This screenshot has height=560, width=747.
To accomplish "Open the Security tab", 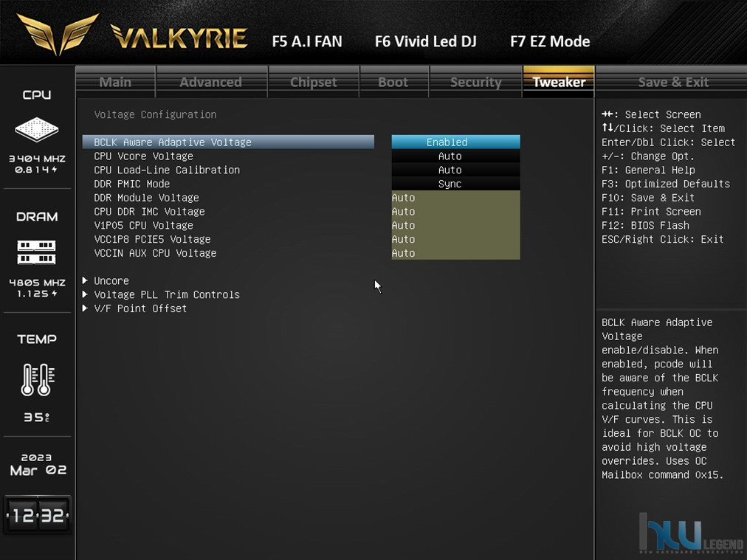I will (x=476, y=82).
